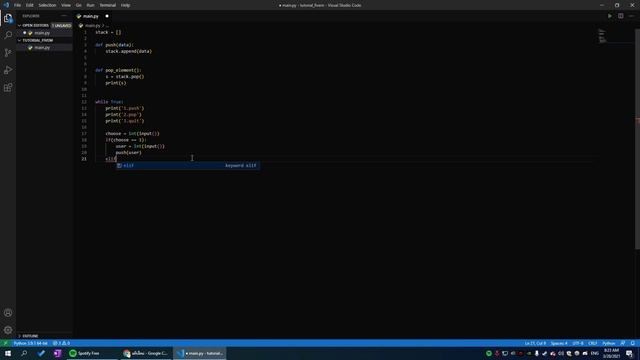
Task: Open the Windows Start button
Action: click(x=8, y=353)
